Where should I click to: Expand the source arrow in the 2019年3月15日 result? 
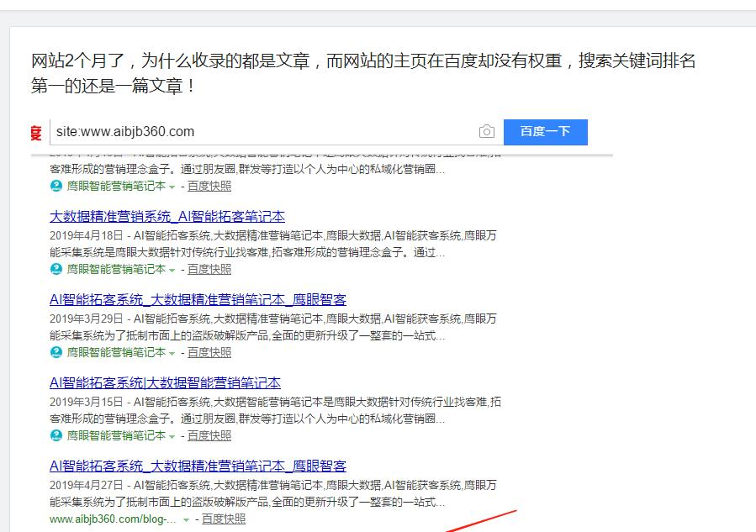172,436
